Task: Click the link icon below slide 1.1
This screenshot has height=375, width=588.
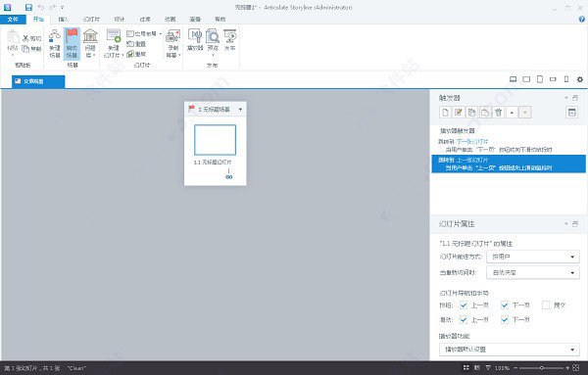Action: (228, 177)
